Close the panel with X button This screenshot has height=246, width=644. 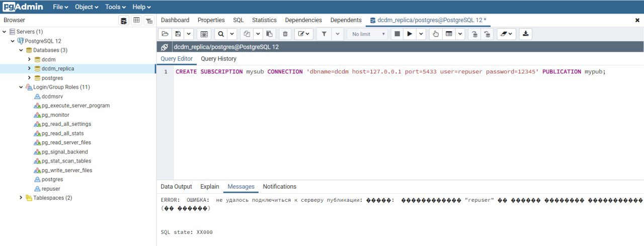coord(637,20)
